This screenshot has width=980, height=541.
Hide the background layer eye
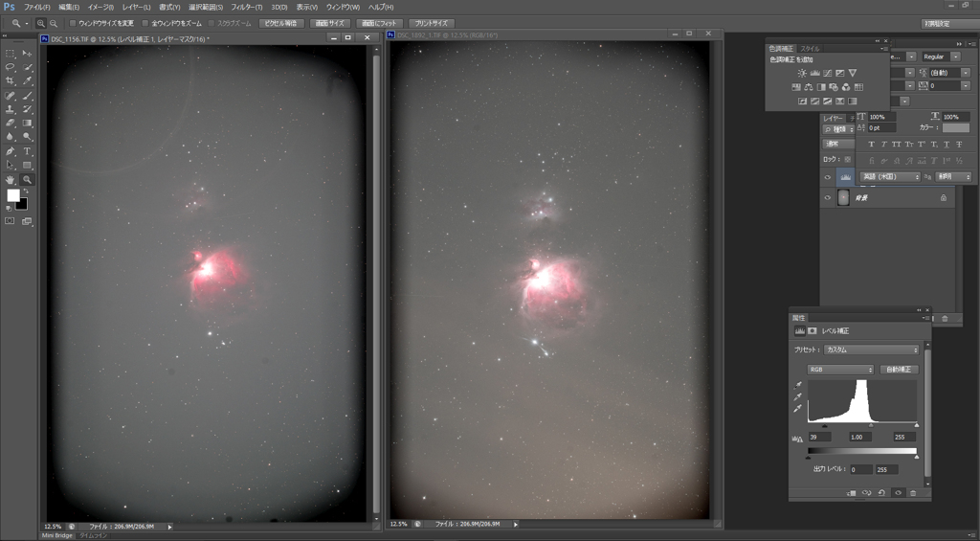point(828,197)
